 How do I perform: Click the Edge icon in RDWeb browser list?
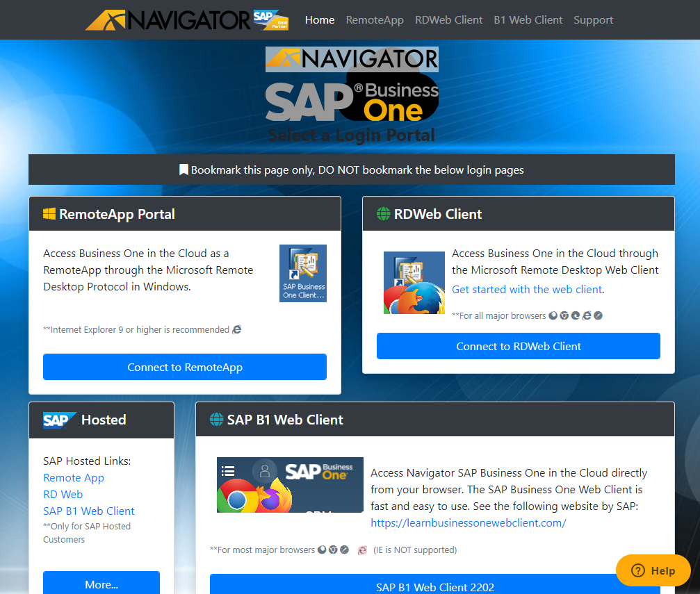click(x=576, y=315)
